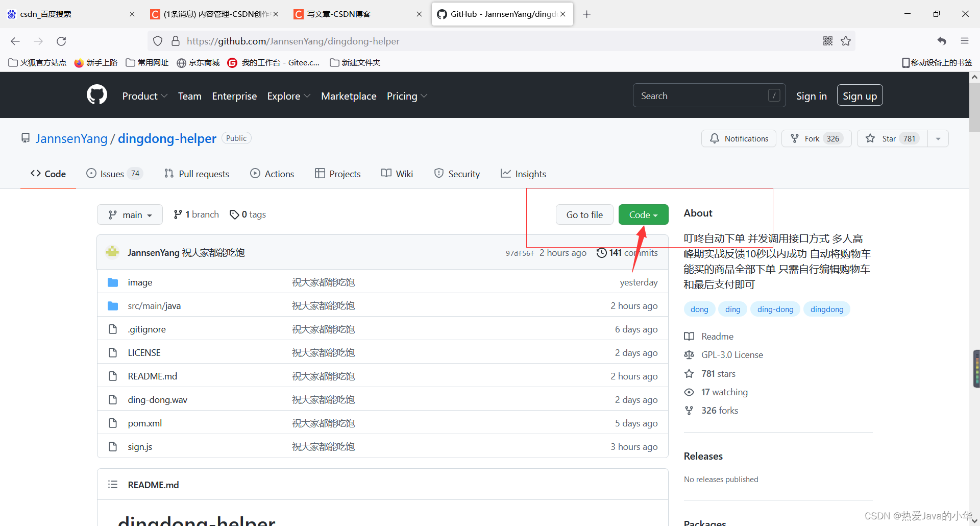Open the JannsenYang owner link
Image resolution: width=980 pixels, height=526 pixels.
pos(71,138)
